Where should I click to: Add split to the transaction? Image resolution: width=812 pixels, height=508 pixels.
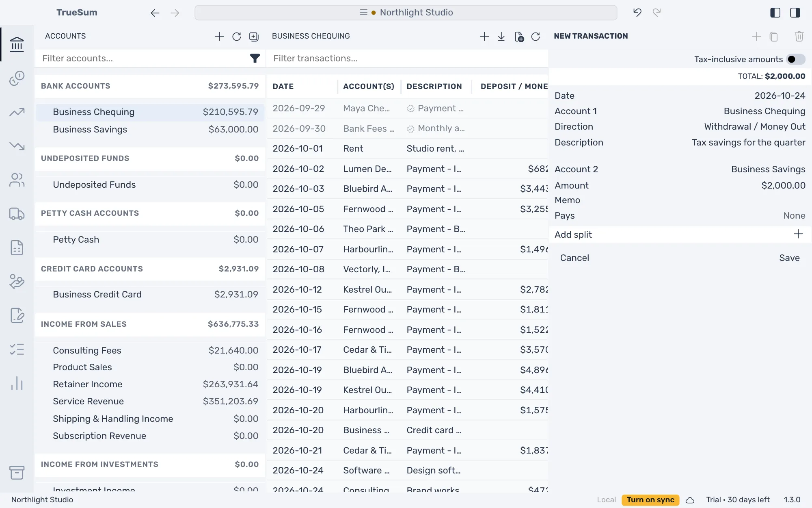tap(680, 234)
